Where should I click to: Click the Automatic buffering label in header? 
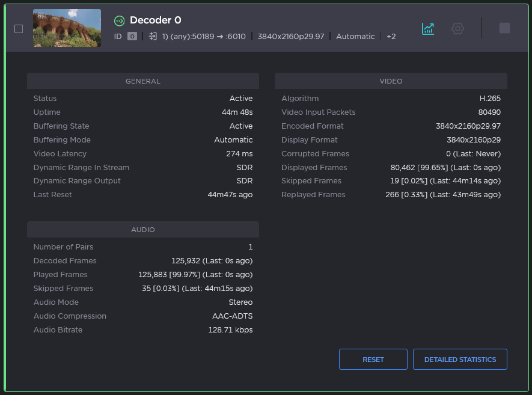coord(355,37)
